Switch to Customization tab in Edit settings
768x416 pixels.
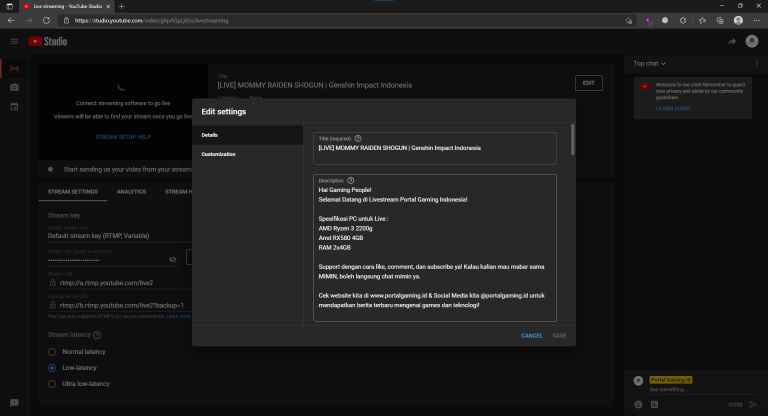coord(219,154)
